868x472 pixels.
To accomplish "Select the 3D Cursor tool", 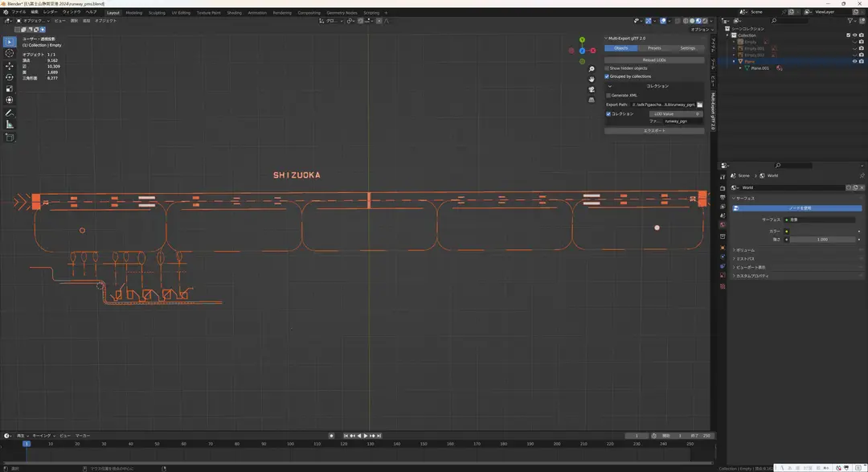I will click(10, 53).
